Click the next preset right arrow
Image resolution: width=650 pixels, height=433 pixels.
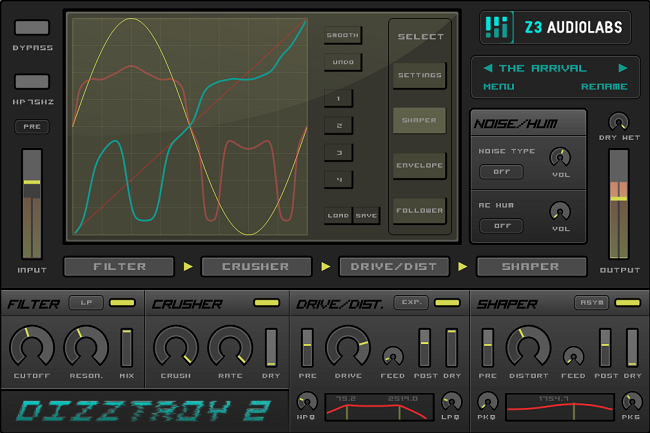tap(622, 68)
